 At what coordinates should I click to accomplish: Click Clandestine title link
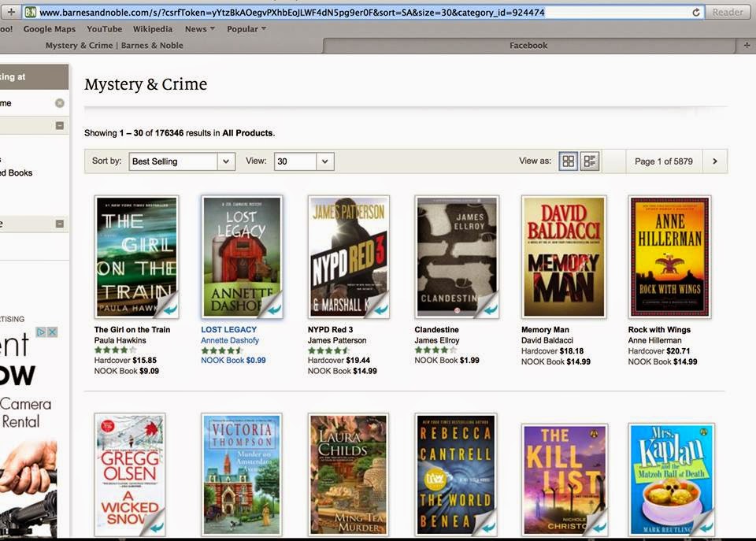click(x=436, y=330)
